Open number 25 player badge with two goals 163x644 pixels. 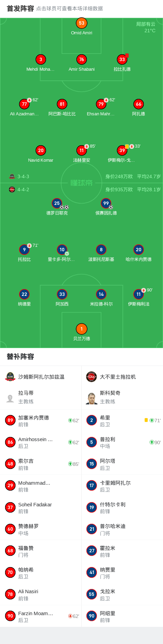(x=57, y=203)
